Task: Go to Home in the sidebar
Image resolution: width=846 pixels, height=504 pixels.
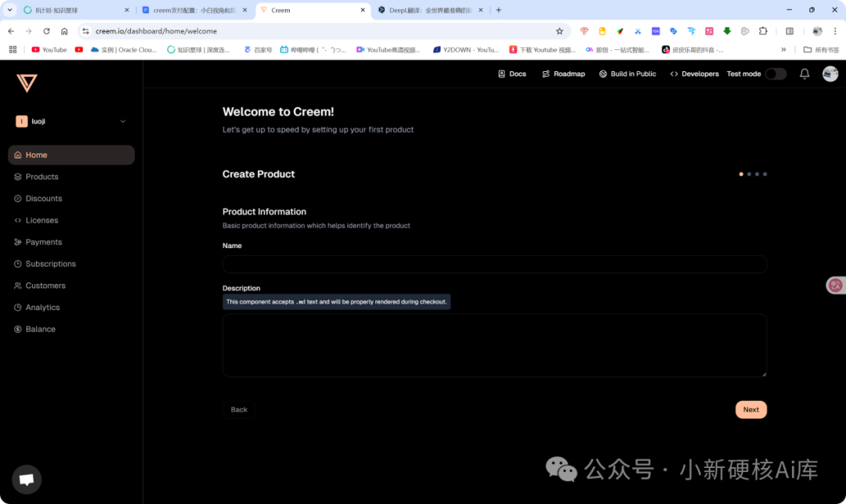Action: 71,155
